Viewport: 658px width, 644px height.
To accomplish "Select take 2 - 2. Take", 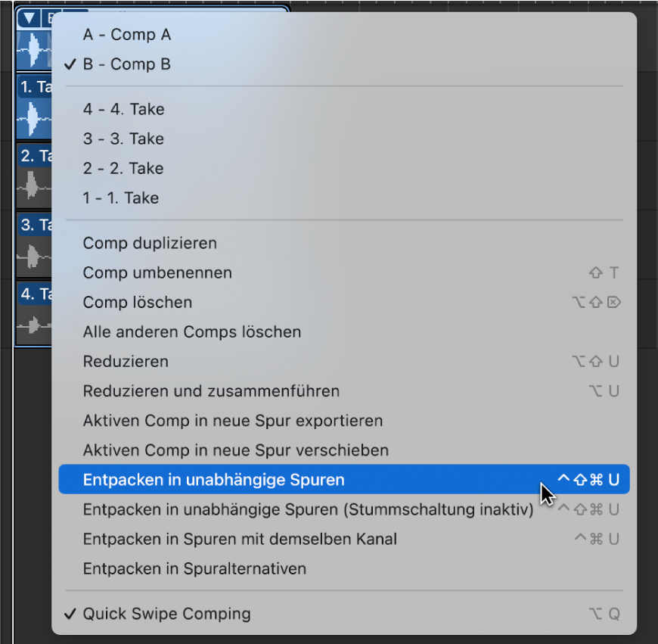I will tap(123, 168).
